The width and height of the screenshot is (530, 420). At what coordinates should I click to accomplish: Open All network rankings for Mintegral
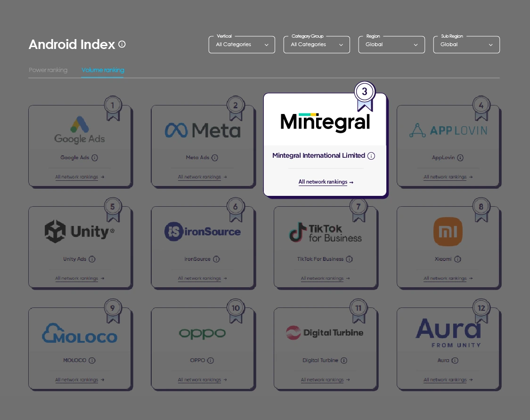326,182
